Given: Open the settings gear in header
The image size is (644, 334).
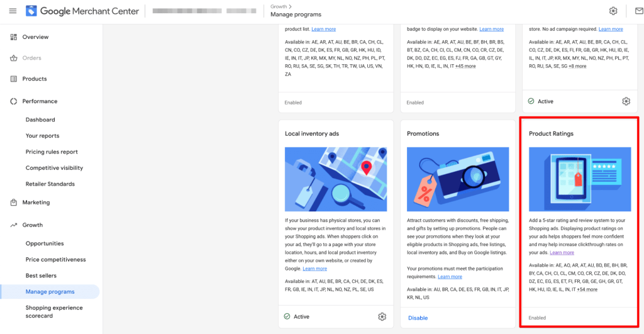Looking at the screenshot, I should (613, 11).
